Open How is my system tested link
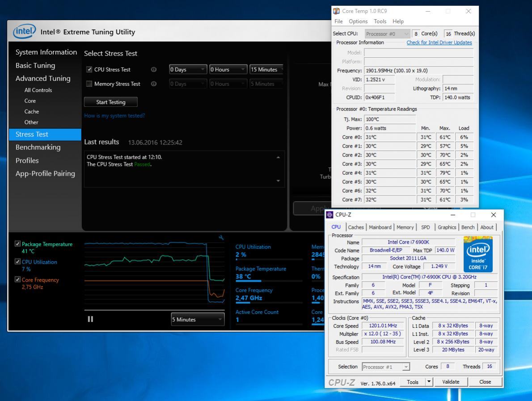Viewport: 532px width, 401px height. 114,116
